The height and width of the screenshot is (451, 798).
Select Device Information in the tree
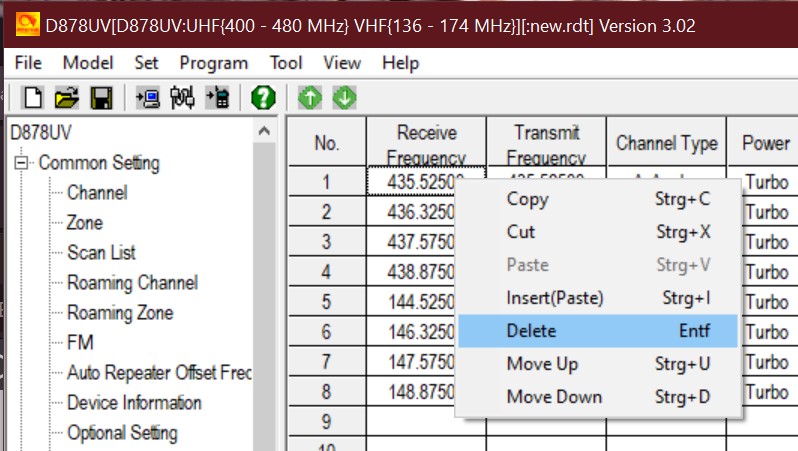[134, 403]
